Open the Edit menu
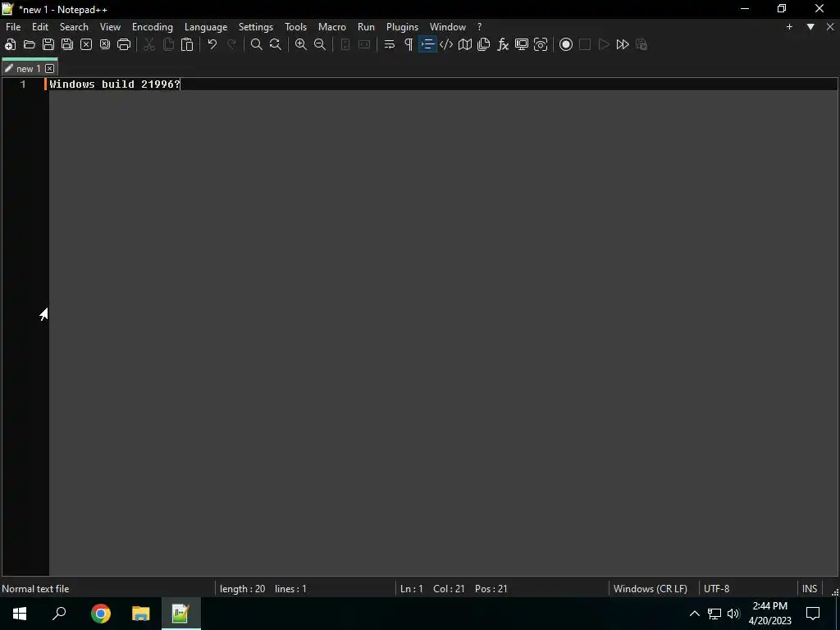840x630 pixels. [x=40, y=27]
